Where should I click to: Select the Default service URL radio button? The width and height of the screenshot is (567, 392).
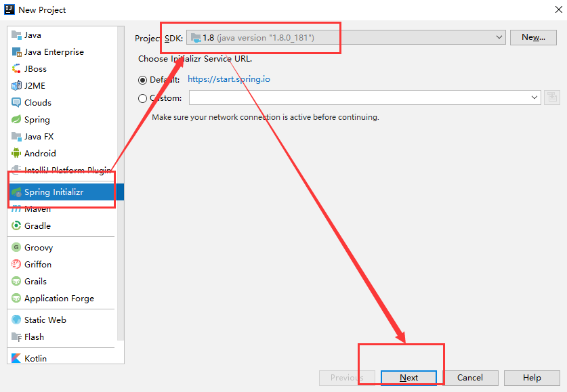[x=142, y=80]
